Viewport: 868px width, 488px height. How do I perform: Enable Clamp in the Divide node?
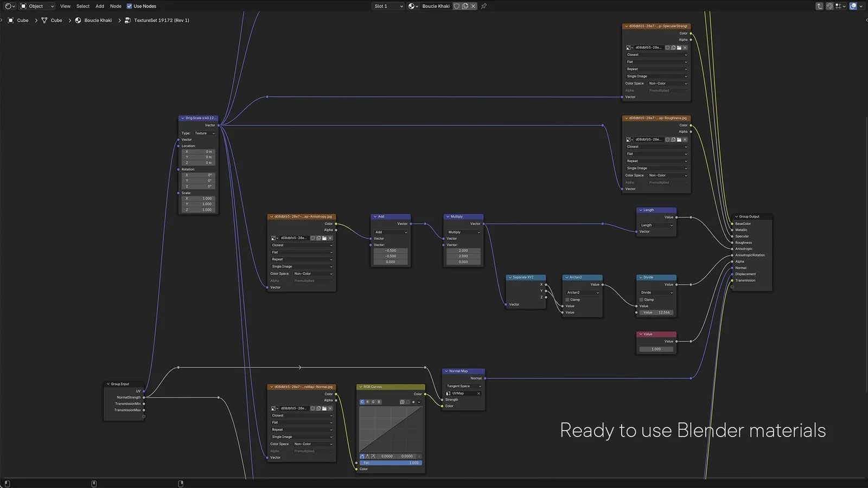[642, 299]
